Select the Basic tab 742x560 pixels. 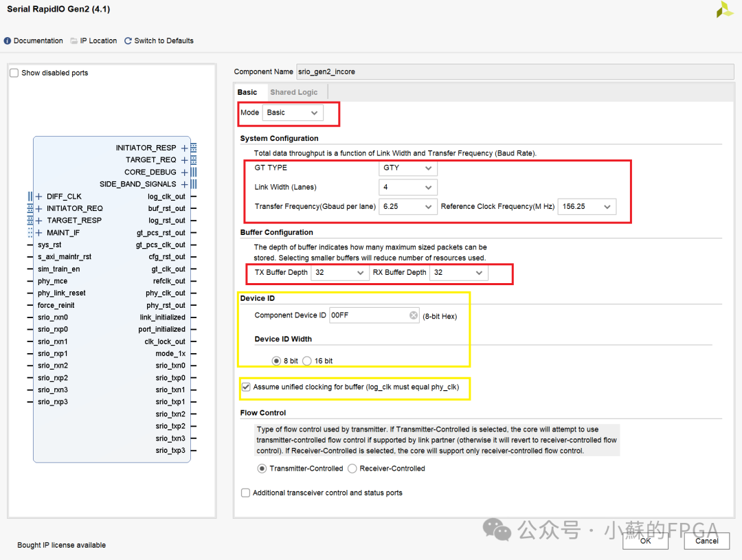247,92
